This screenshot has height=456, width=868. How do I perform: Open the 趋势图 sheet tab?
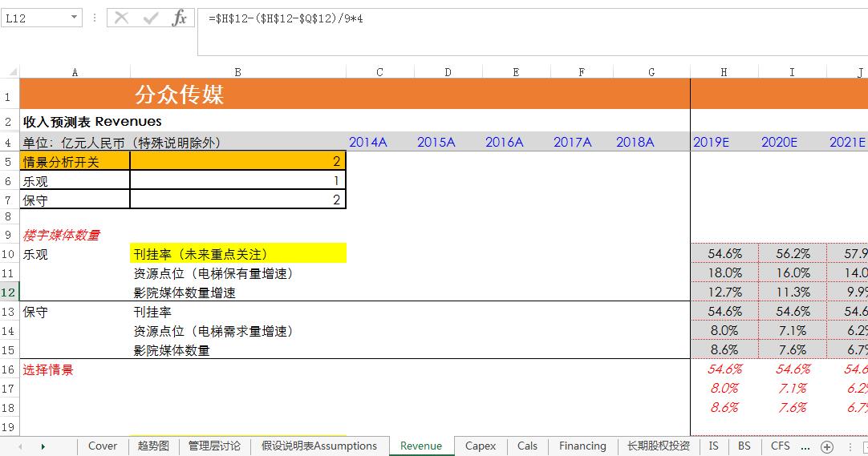[x=153, y=446]
